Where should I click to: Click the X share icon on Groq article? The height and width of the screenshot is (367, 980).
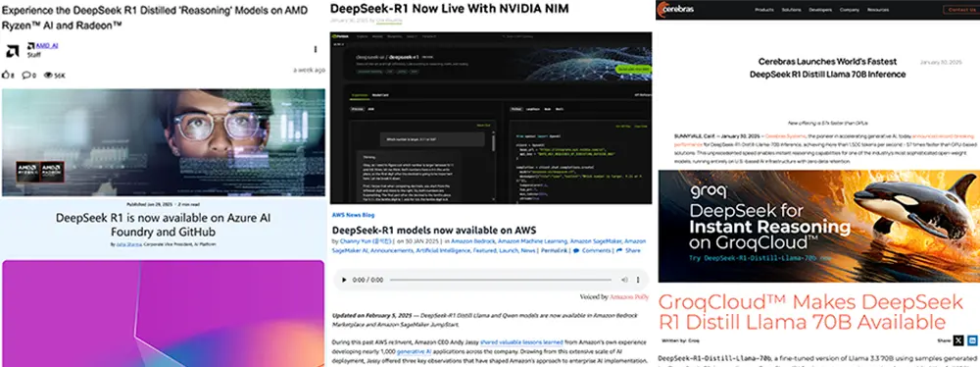[x=958, y=341]
